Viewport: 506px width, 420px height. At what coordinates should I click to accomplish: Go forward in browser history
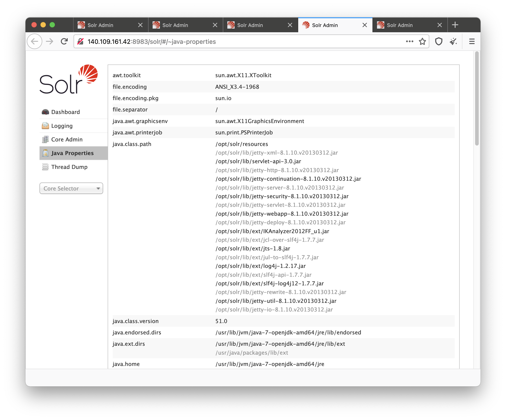[49, 41]
